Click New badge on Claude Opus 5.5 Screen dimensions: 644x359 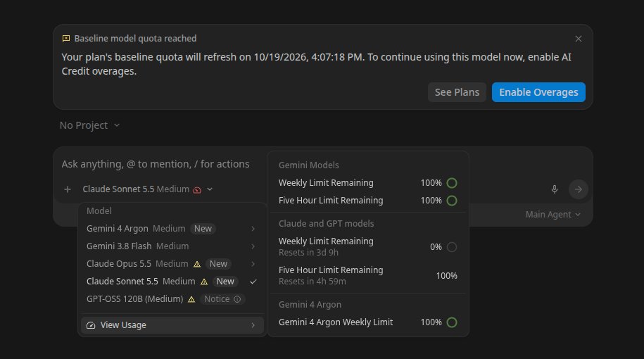click(x=218, y=264)
